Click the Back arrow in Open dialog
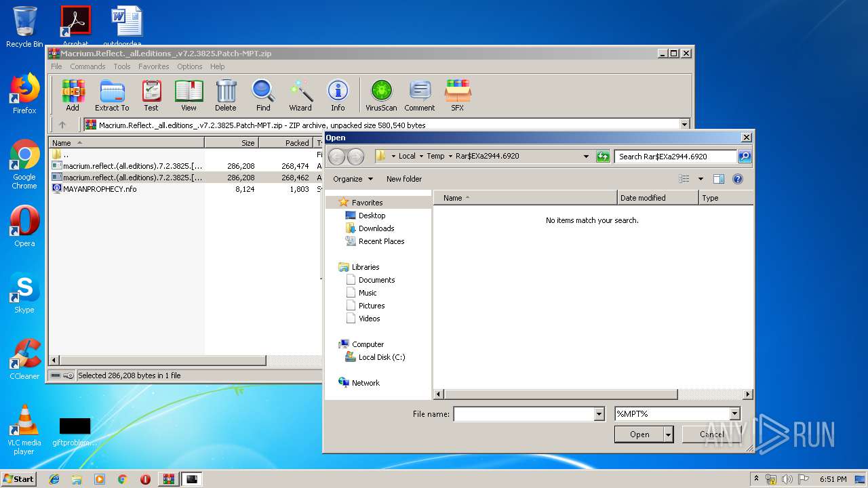868x488 pixels. click(x=336, y=157)
